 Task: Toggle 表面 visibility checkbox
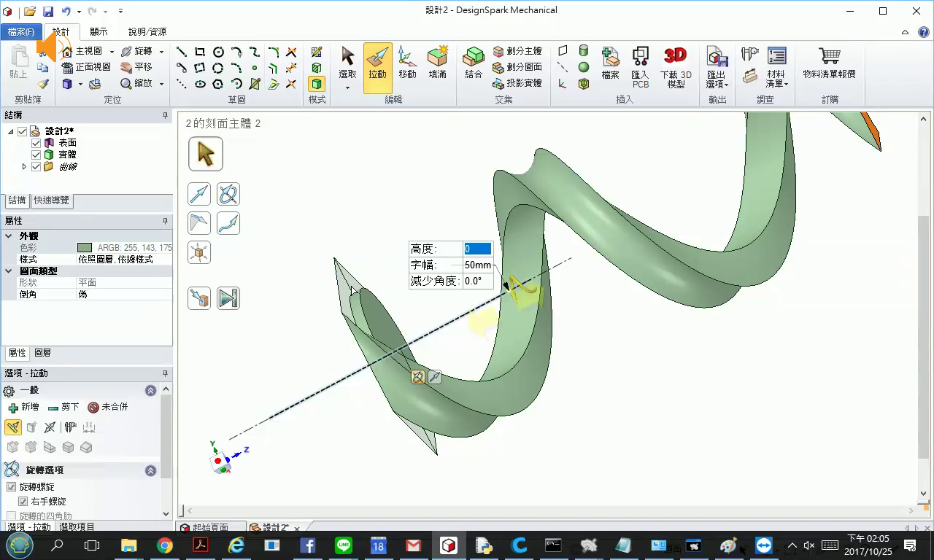point(36,143)
